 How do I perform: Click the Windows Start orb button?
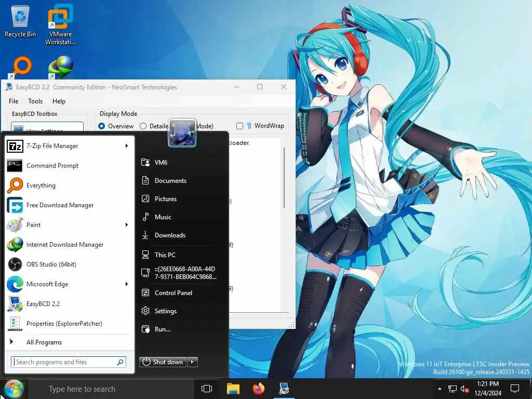(14, 389)
